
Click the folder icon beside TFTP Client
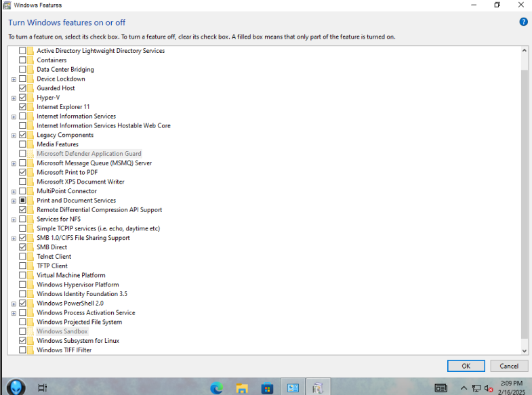click(30, 266)
